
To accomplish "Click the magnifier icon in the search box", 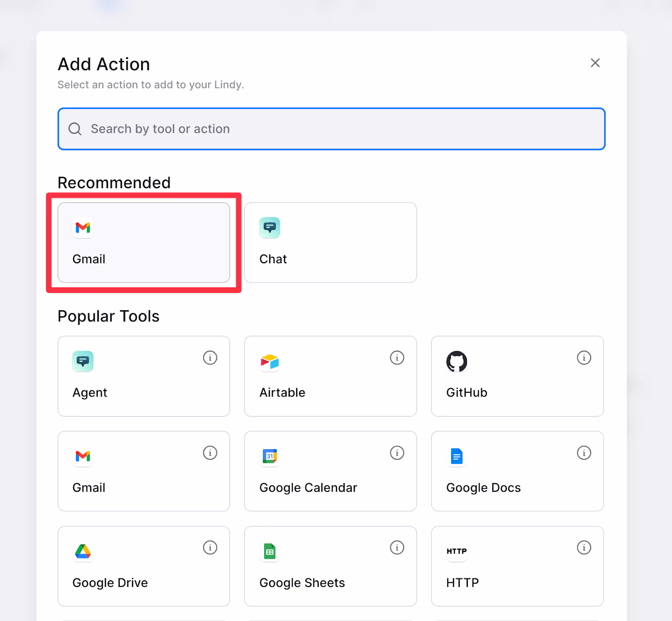I will click(75, 129).
